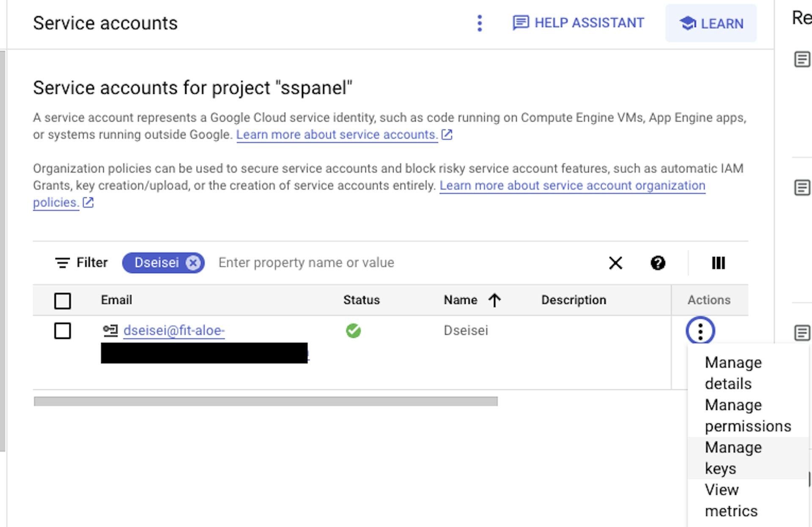Check the dseisei service account row checkbox
The image size is (812, 527).
click(x=63, y=330)
